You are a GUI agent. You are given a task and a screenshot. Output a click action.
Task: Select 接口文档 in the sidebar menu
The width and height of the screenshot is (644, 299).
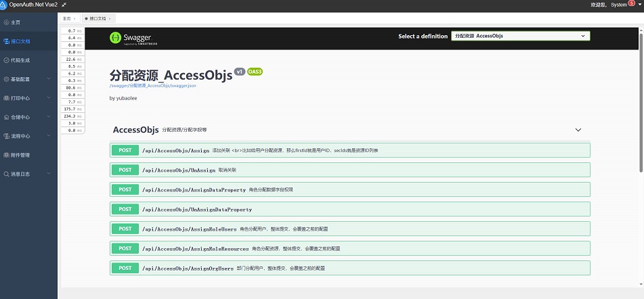coord(20,41)
